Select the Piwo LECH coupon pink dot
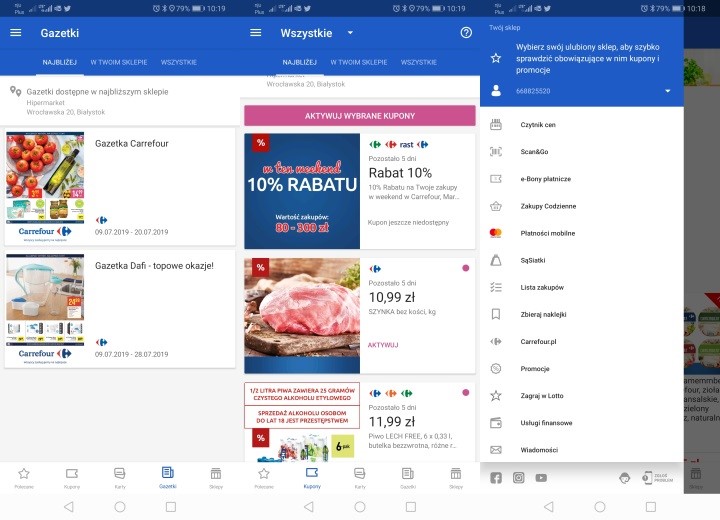The height and width of the screenshot is (520, 720). tap(465, 392)
